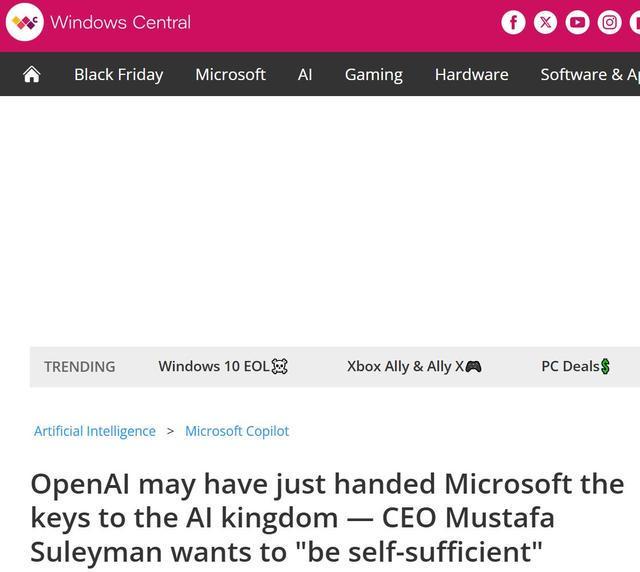Image resolution: width=640 pixels, height=572 pixels.
Task: Click the Windows Central logo icon
Action: click(x=24, y=22)
